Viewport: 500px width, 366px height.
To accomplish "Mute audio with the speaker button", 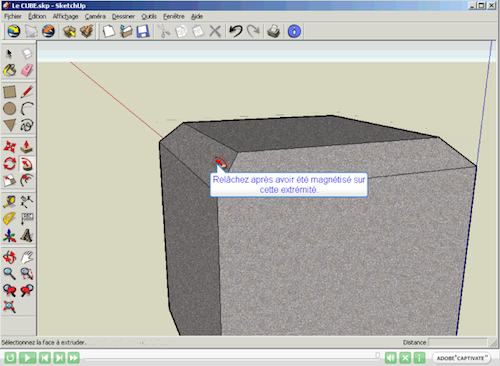I will coord(391,358).
